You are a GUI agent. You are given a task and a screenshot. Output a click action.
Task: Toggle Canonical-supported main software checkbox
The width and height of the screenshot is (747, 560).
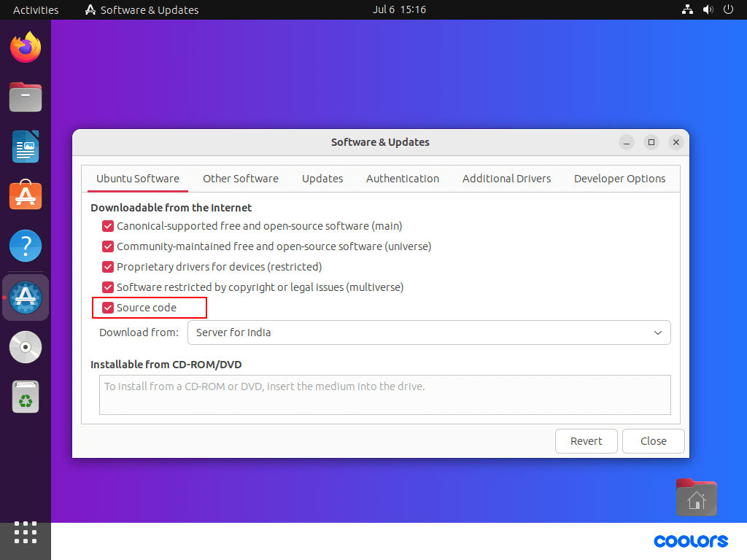click(x=108, y=226)
